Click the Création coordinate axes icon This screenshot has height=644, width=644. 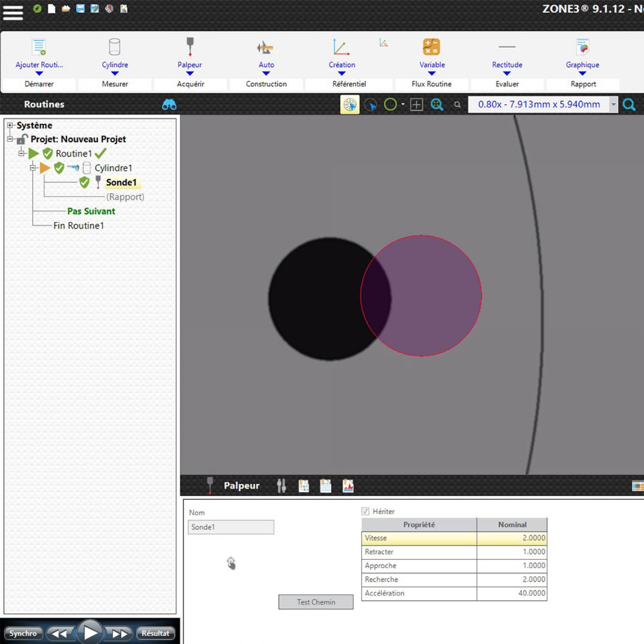click(x=341, y=47)
